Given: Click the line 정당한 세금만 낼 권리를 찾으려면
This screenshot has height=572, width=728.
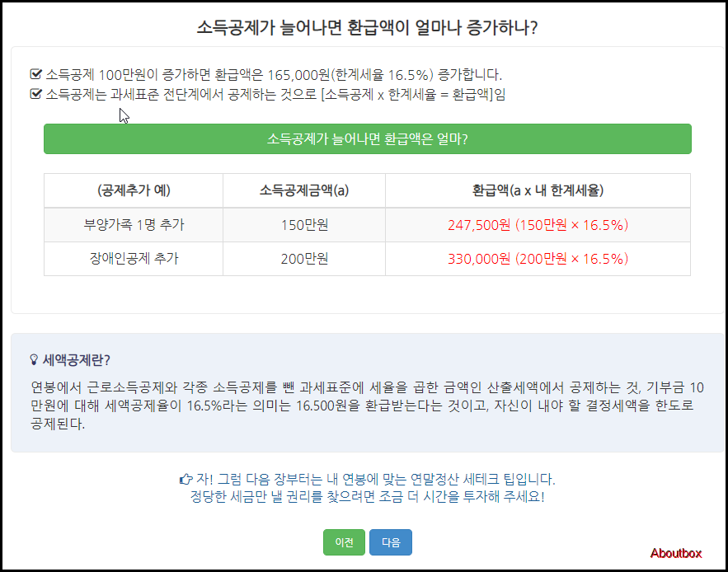Looking at the screenshot, I should coord(367,497).
